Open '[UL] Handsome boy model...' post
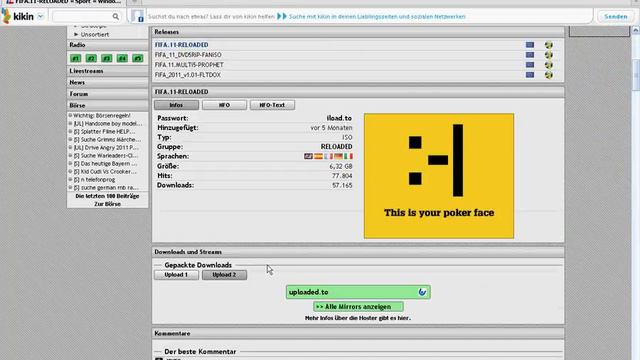 [x=108, y=123]
